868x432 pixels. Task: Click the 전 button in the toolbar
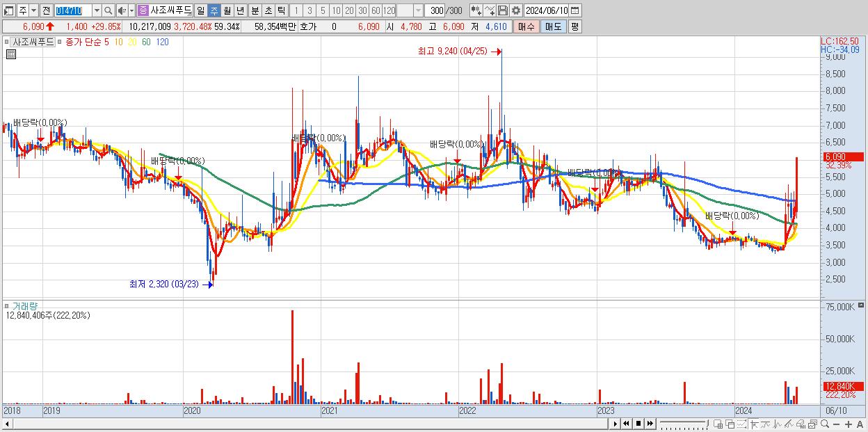[x=46, y=10]
